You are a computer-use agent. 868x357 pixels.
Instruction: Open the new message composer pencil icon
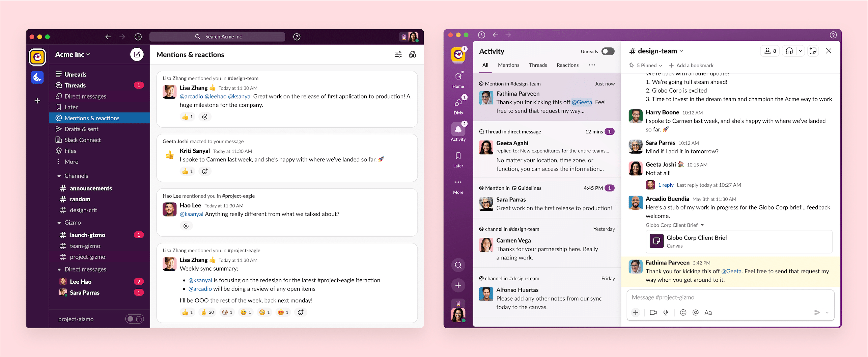(x=137, y=54)
